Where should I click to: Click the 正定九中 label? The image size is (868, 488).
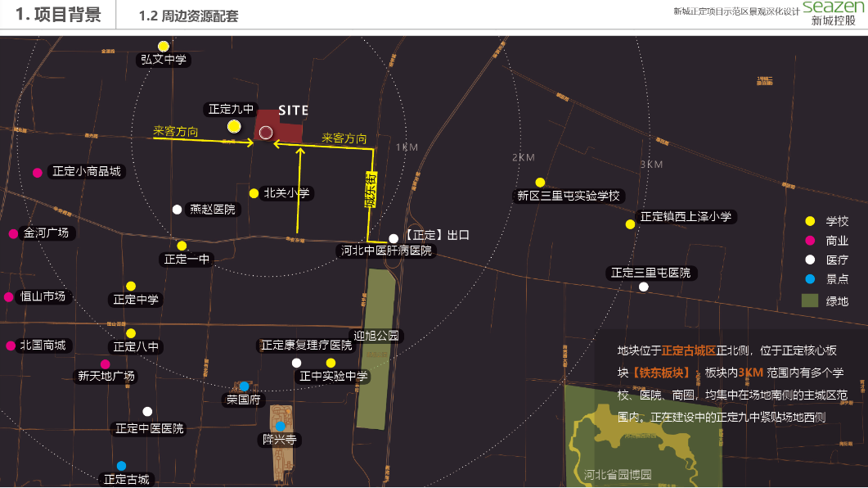click(x=231, y=109)
